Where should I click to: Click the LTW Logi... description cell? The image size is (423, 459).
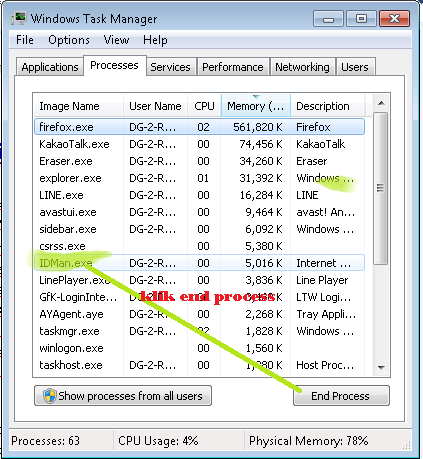[324, 297]
